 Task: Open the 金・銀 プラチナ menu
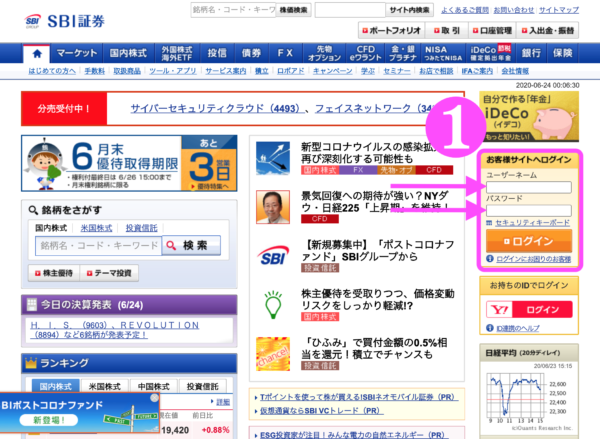tap(403, 53)
